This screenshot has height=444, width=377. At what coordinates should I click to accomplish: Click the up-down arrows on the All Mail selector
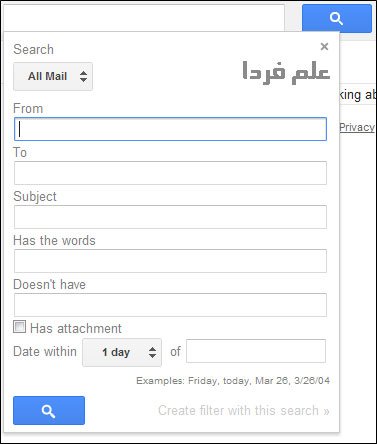click(83, 76)
